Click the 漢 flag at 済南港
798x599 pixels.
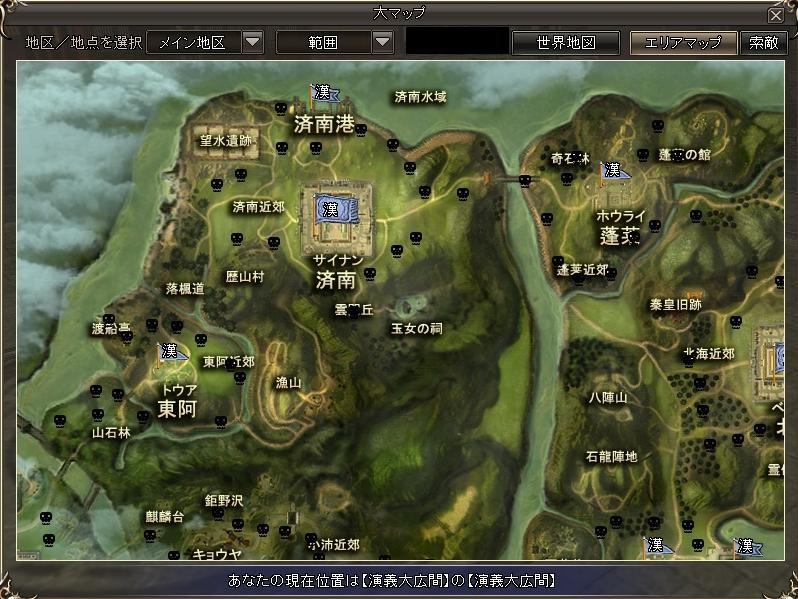point(324,94)
